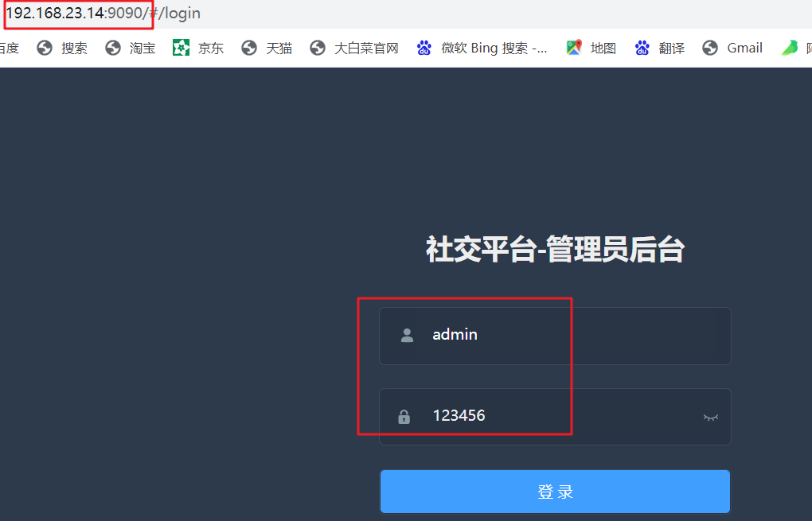The height and width of the screenshot is (521, 812).
Task: Click the lock icon in password field
Action: (404, 417)
